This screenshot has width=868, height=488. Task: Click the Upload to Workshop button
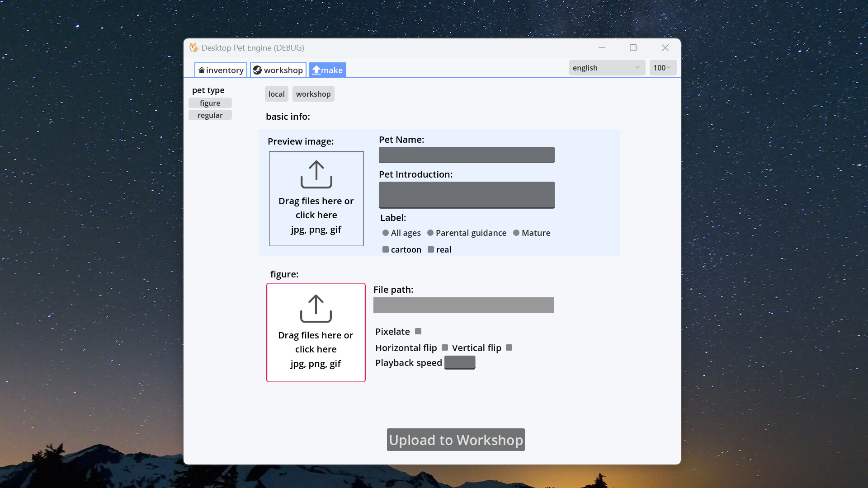coord(455,440)
